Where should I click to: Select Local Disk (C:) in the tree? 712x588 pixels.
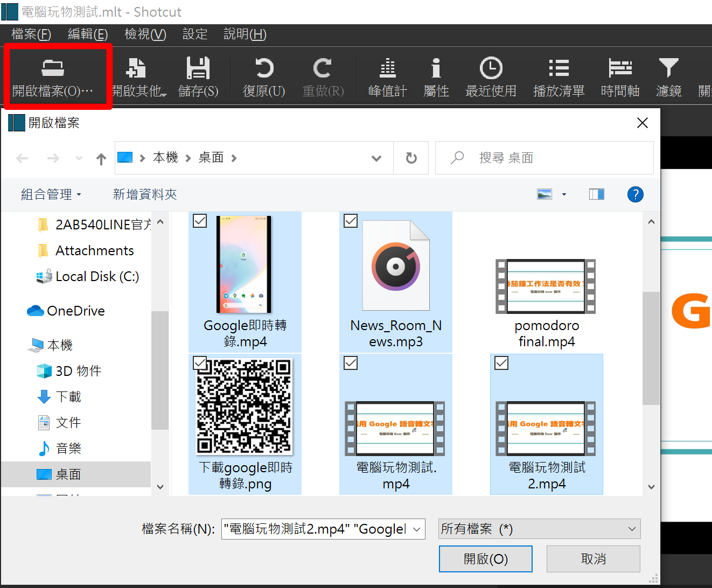pyautogui.click(x=88, y=276)
